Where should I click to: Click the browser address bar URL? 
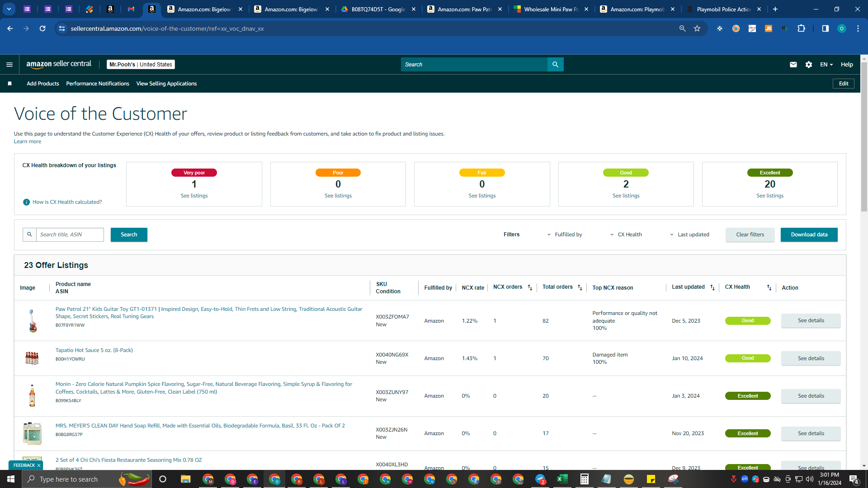coord(167,28)
